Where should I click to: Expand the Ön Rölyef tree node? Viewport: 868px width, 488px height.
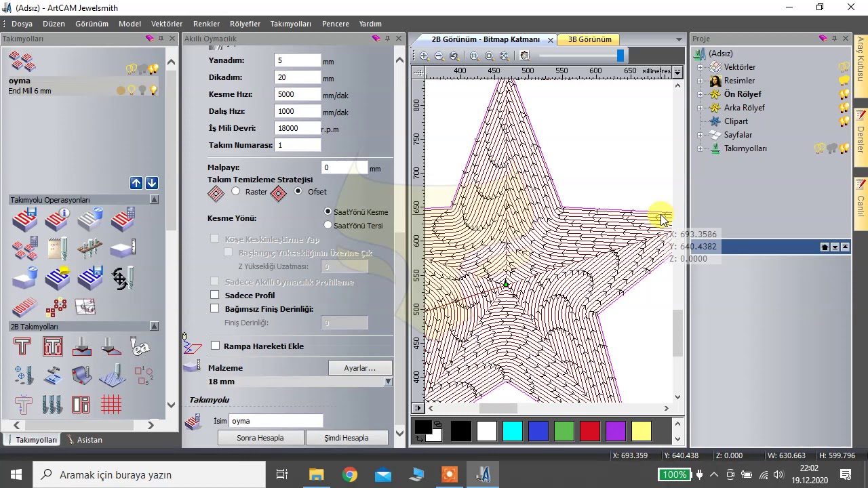pos(700,94)
